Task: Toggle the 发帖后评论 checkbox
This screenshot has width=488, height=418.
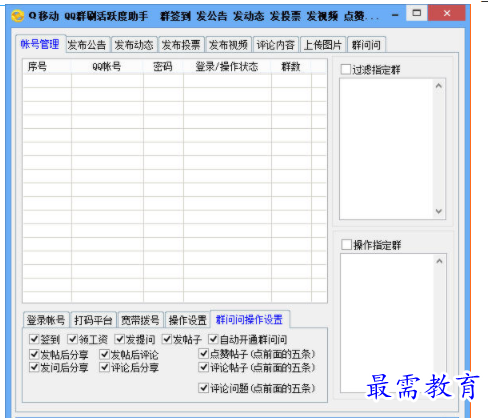Action: (105, 354)
